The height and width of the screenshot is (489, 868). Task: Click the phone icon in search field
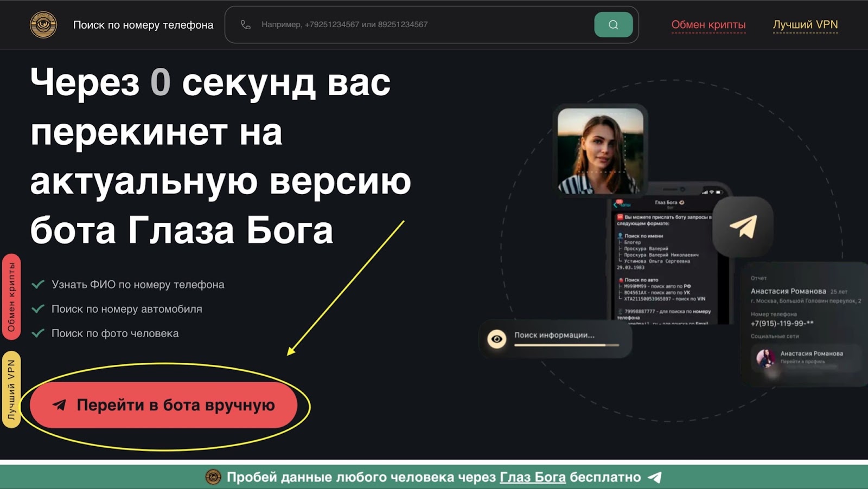coord(246,24)
